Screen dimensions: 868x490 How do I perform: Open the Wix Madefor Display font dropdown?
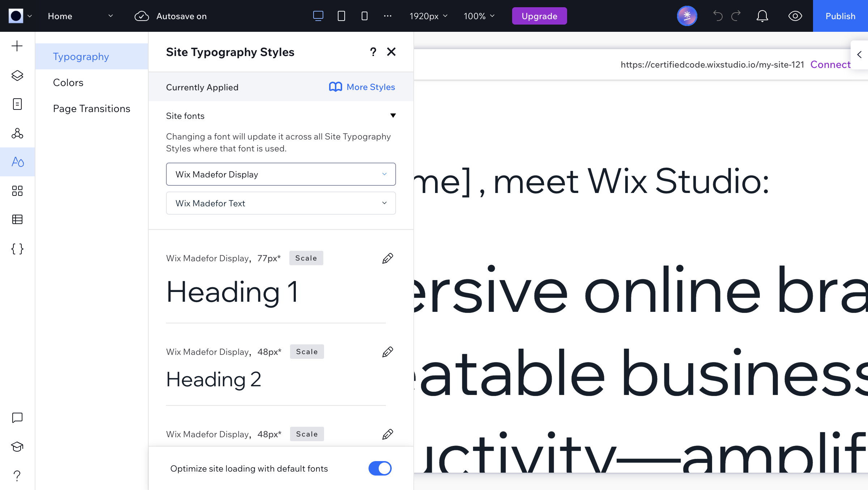point(281,174)
